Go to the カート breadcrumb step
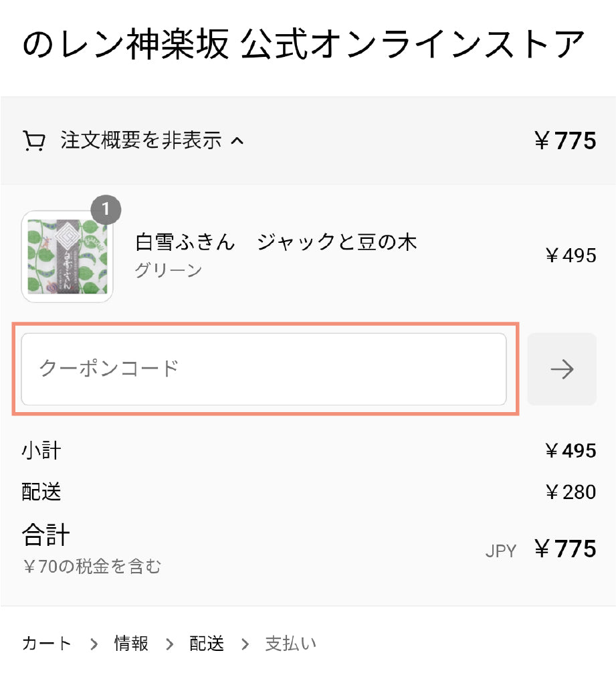Image resolution: width=616 pixels, height=675 pixels. (x=46, y=644)
